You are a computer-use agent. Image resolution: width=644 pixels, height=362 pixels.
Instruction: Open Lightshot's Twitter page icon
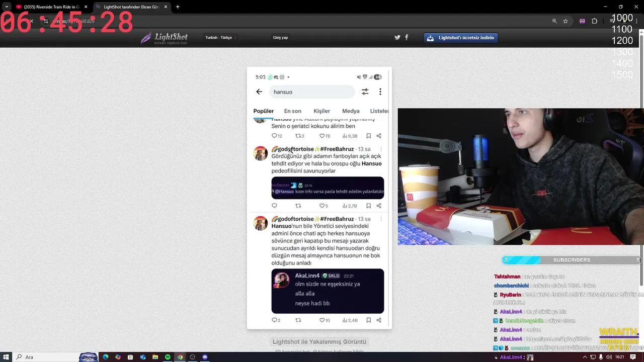(x=397, y=37)
